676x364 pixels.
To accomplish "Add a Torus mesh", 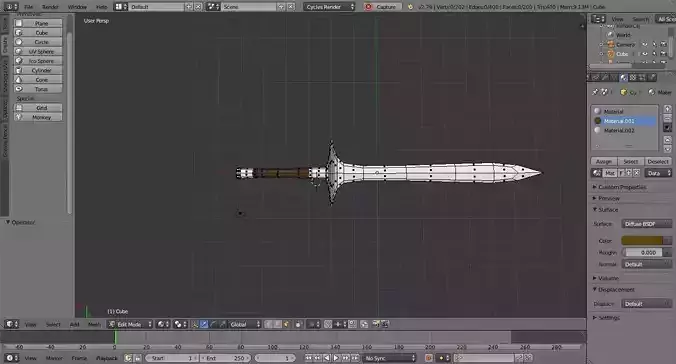I will [x=38, y=89].
